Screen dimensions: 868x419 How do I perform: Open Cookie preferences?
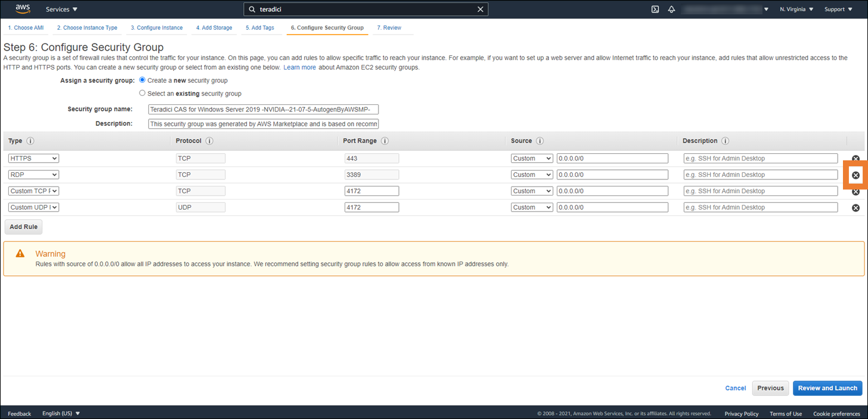pyautogui.click(x=836, y=414)
